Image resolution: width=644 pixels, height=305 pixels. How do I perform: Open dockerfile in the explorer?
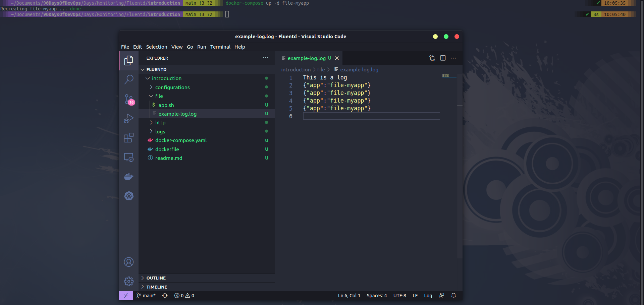[207, 149]
